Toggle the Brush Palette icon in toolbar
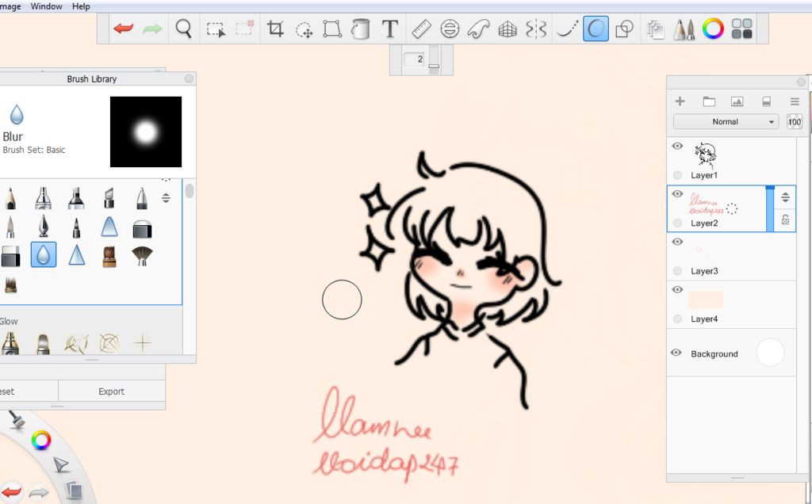The height and width of the screenshot is (504, 812). [684, 29]
